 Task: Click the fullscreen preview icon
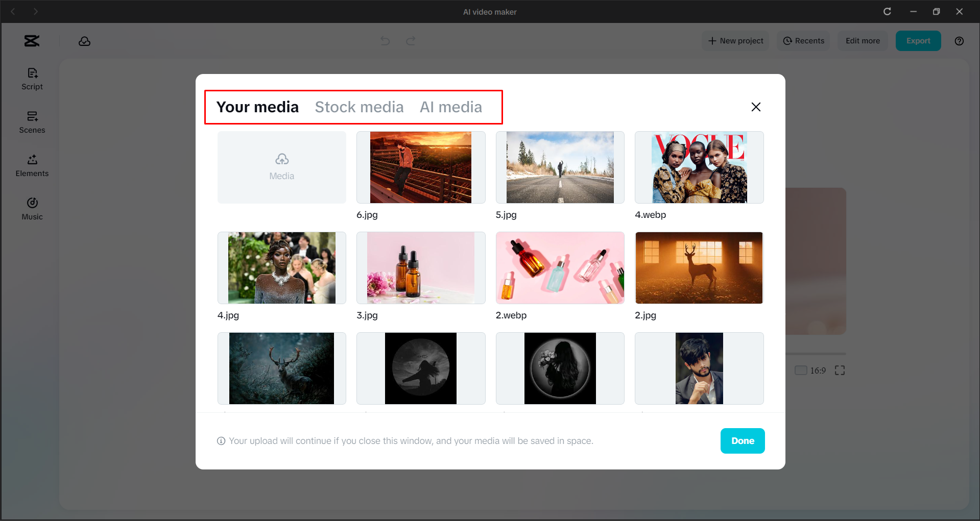point(839,370)
